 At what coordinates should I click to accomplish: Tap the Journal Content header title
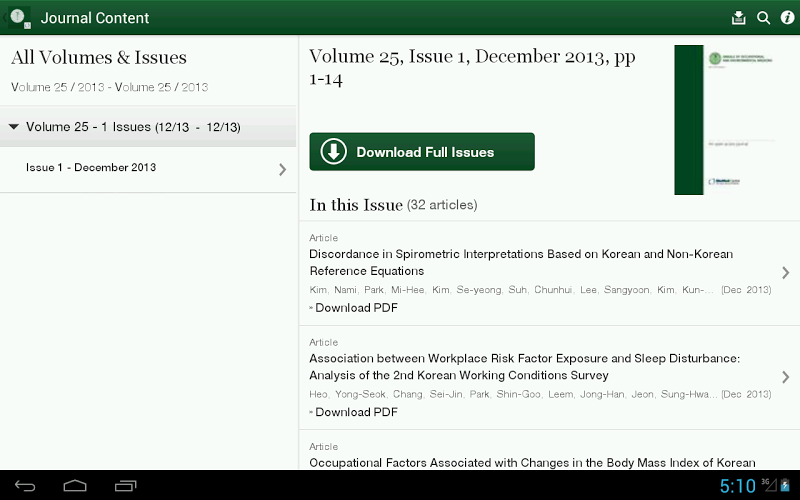coord(95,18)
